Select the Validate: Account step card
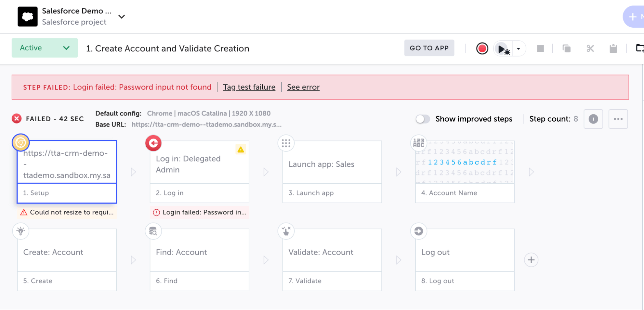 [332, 252]
